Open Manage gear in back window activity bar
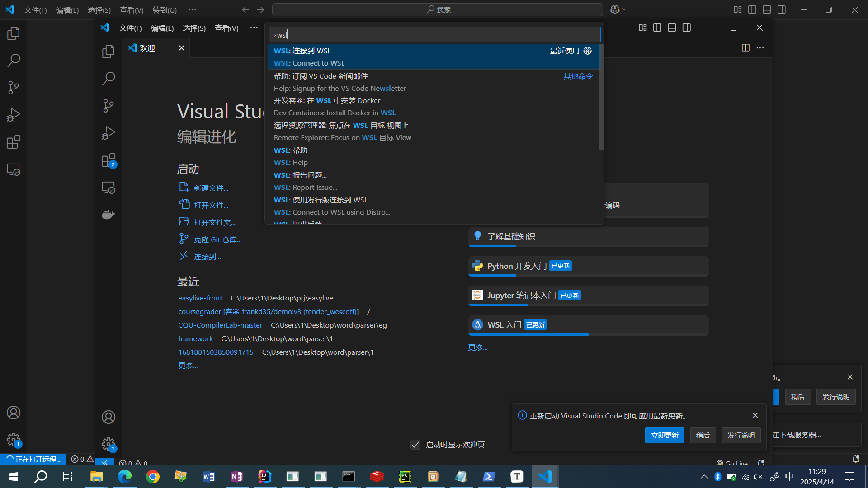The height and width of the screenshot is (488, 868). 14,440
